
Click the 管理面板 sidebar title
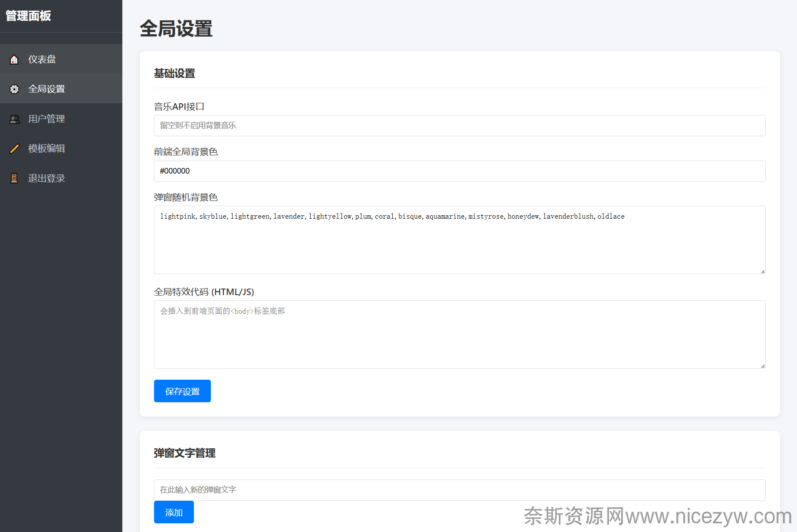click(29, 16)
